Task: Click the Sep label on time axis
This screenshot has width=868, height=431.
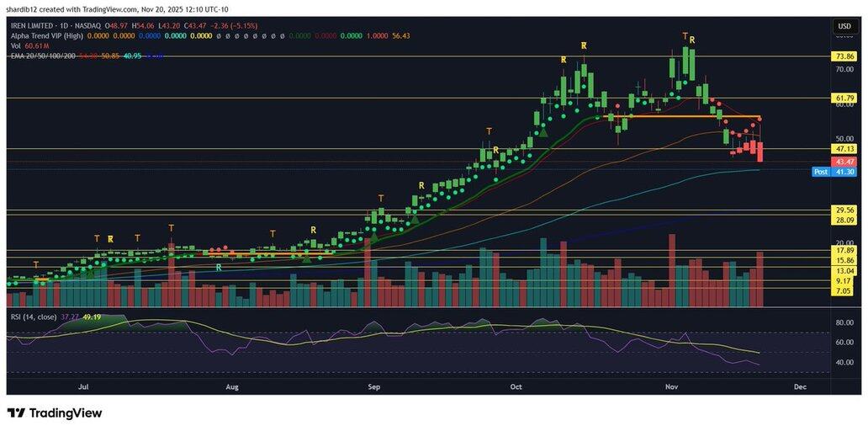Action: click(375, 387)
